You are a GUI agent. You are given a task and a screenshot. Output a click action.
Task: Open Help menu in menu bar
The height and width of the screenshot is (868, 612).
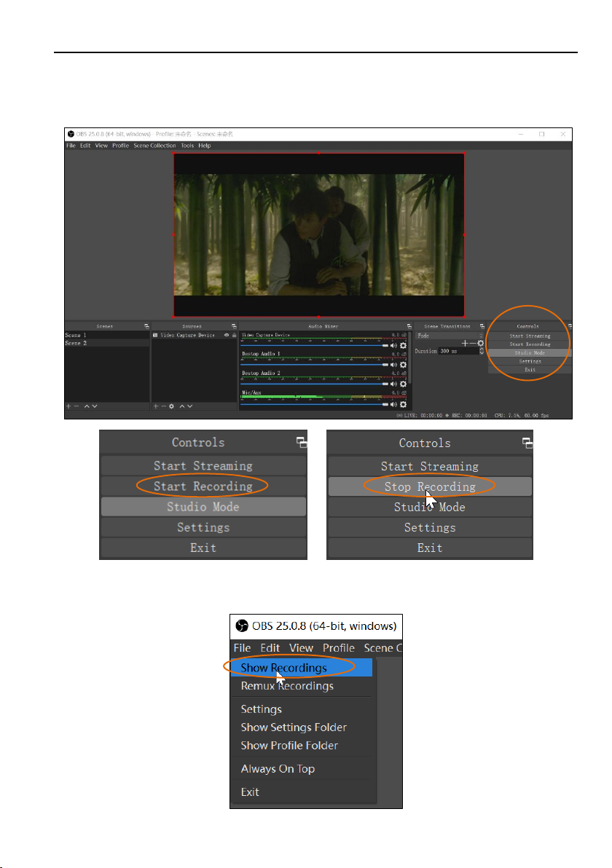point(205,146)
